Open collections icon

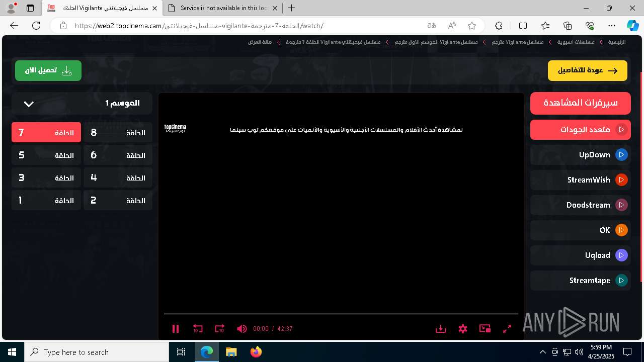tap(568, 26)
